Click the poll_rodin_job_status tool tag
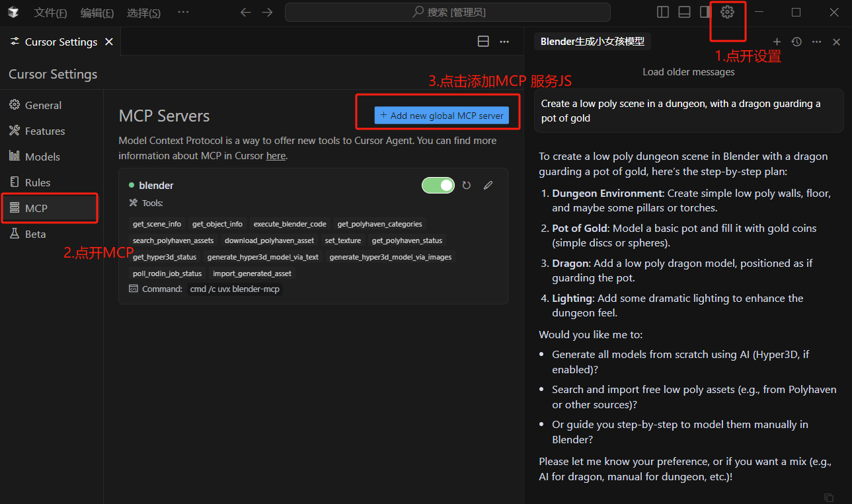Viewport: 852px width, 504px height. 167,273
